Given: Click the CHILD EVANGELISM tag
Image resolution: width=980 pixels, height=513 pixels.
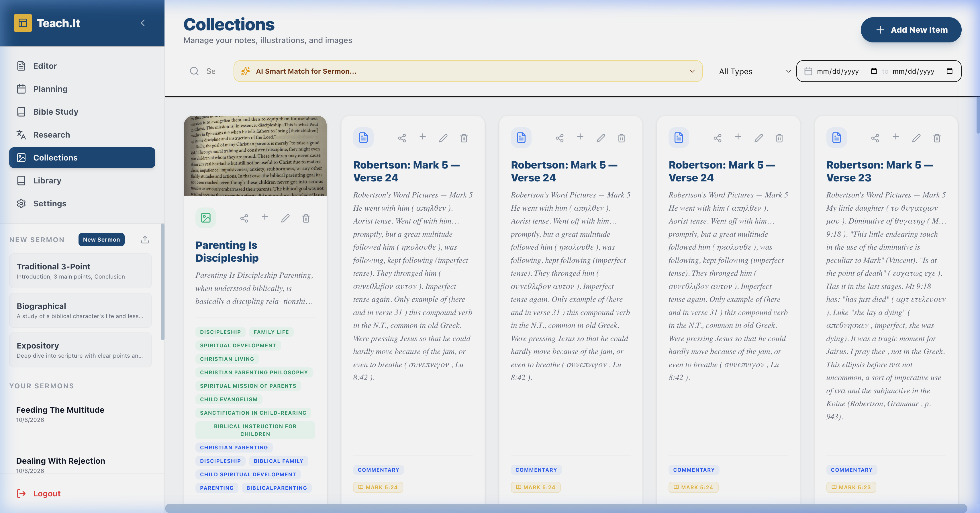Looking at the screenshot, I should 229,399.
